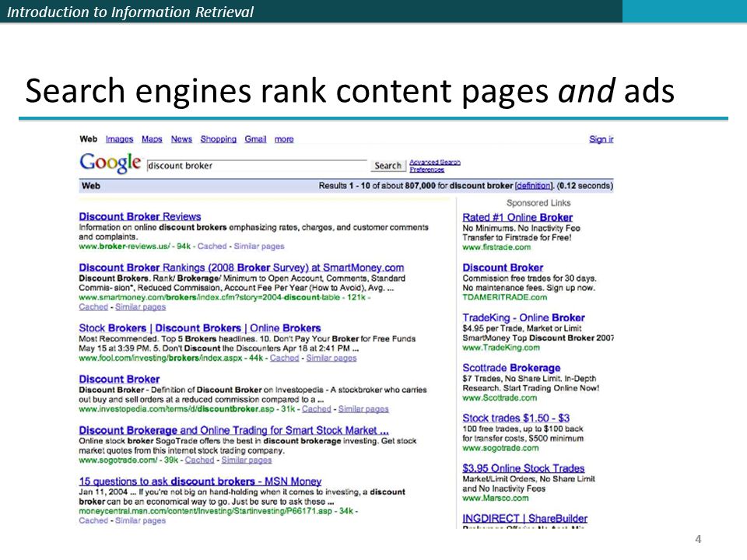Open TradeKing - Online Broker ad

point(524,317)
